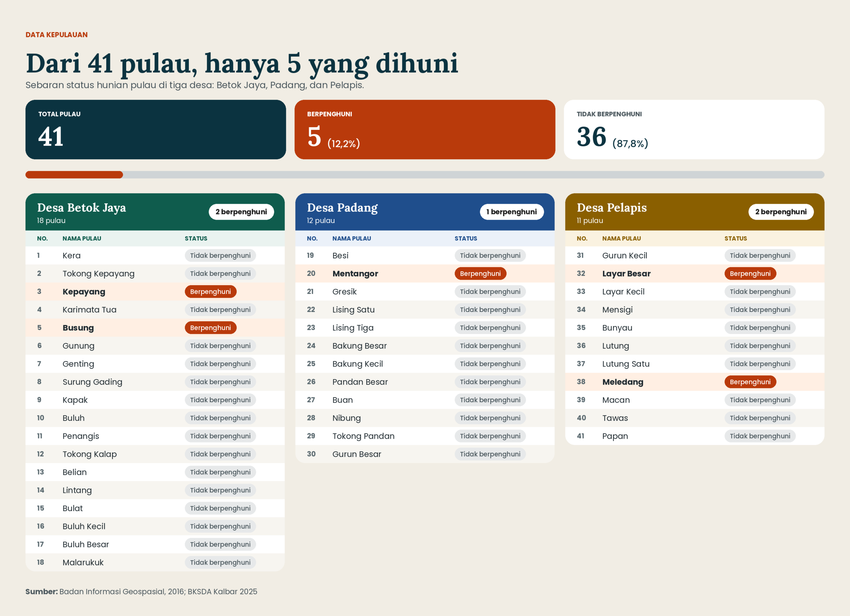Select the TOTAL PULAU 41 card
This screenshot has height=616, width=850.
(155, 129)
